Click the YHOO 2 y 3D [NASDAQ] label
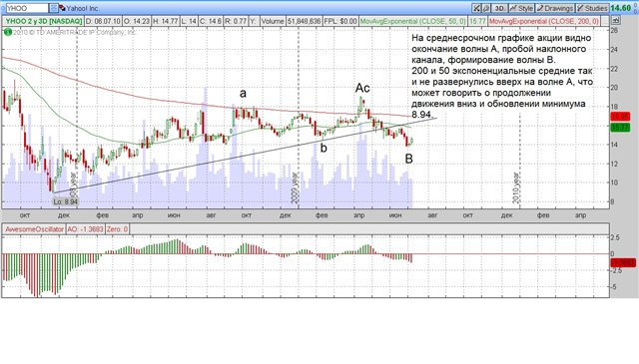 click(x=44, y=21)
